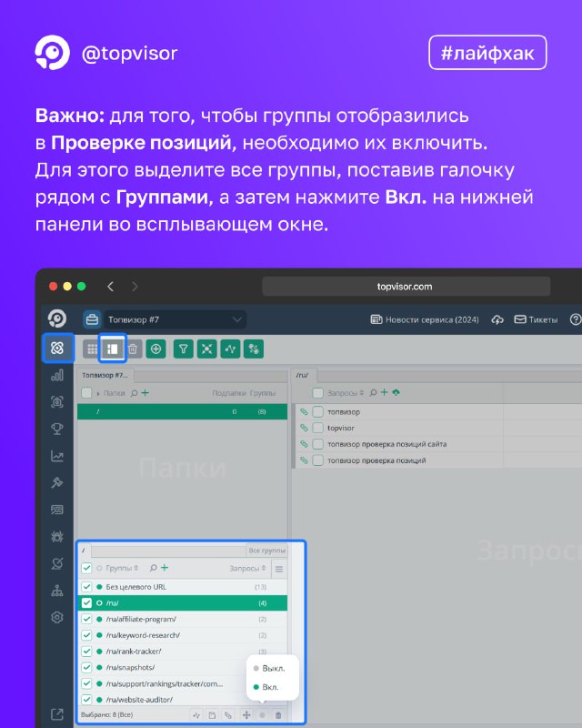Open the sitemap hierarchy icon in sidebar
Image resolution: width=582 pixels, height=728 pixels.
[57, 591]
